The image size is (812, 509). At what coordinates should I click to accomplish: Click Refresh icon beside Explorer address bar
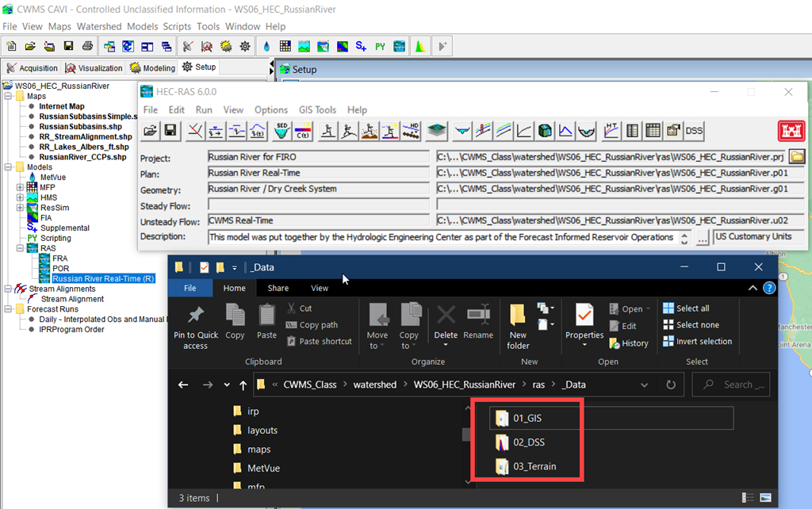pos(671,385)
